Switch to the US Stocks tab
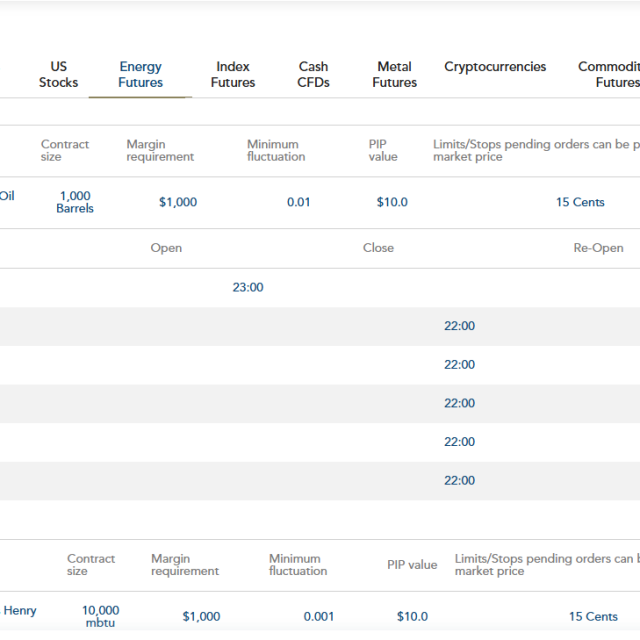This screenshot has width=640, height=640. [58, 75]
